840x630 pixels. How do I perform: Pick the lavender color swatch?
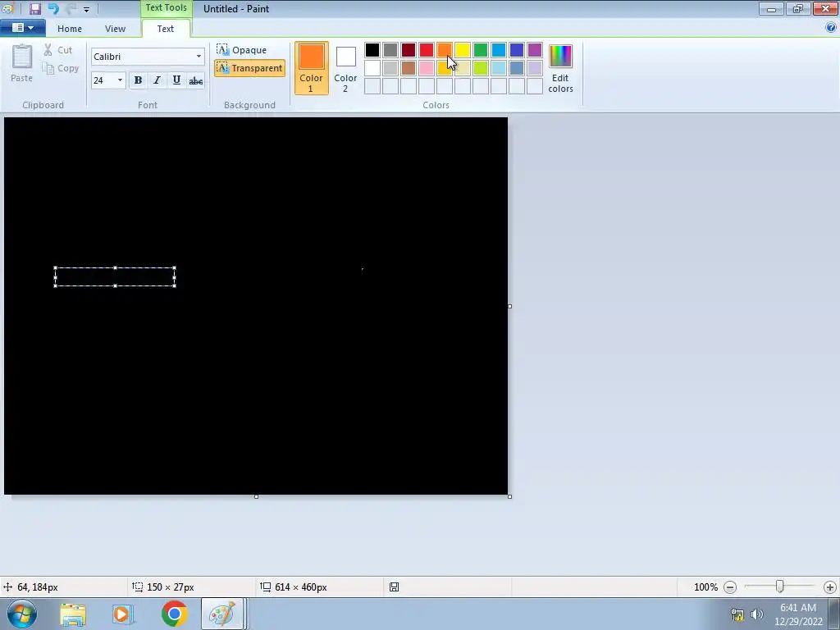point(535,68)
